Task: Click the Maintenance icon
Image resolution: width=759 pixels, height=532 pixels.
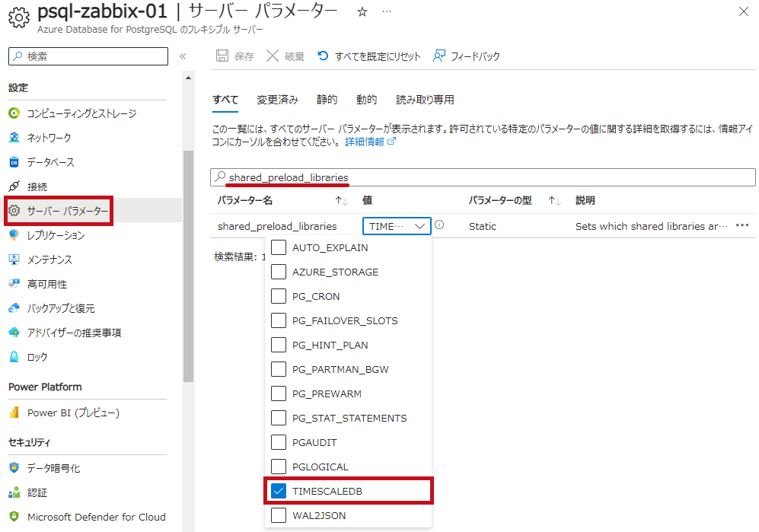Action: (x=14, y=260)
